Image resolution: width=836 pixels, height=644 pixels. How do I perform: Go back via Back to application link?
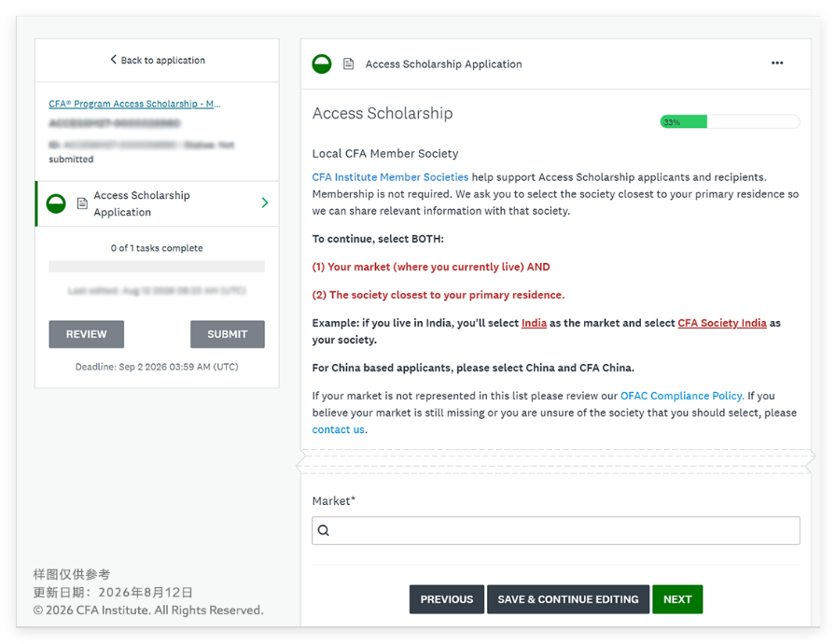pyautogui.click(x=158, y=61)
